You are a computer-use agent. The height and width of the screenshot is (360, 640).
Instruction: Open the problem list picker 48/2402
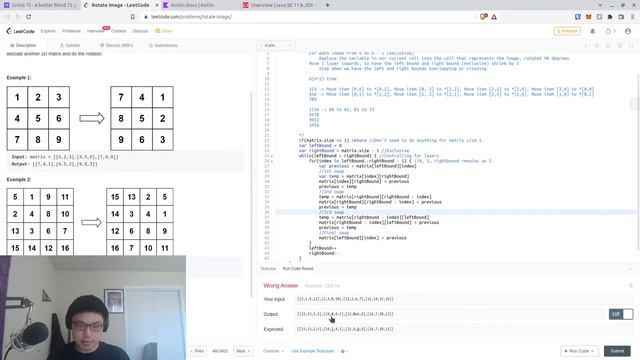point(220,351)
